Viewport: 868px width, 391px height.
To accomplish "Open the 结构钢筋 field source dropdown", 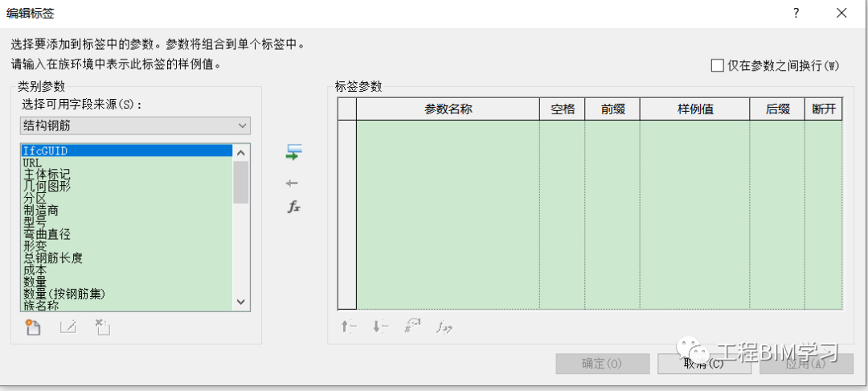I will click(135, 126).
